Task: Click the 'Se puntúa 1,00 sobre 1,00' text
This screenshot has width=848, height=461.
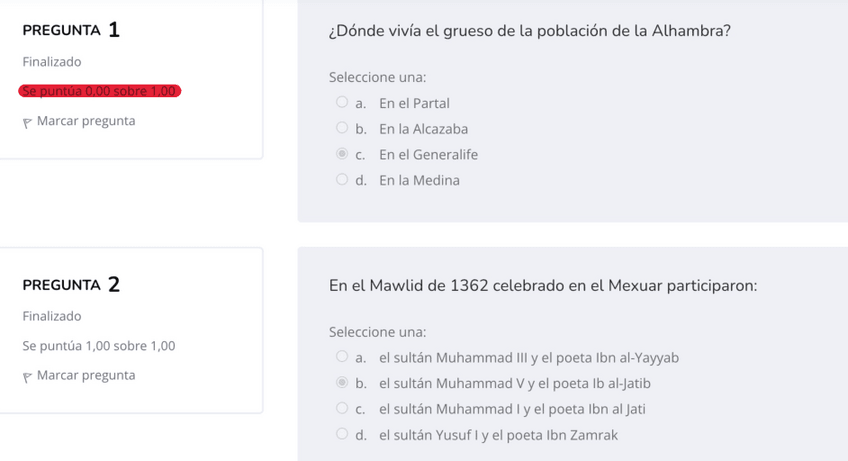Action: pos(99,346)
